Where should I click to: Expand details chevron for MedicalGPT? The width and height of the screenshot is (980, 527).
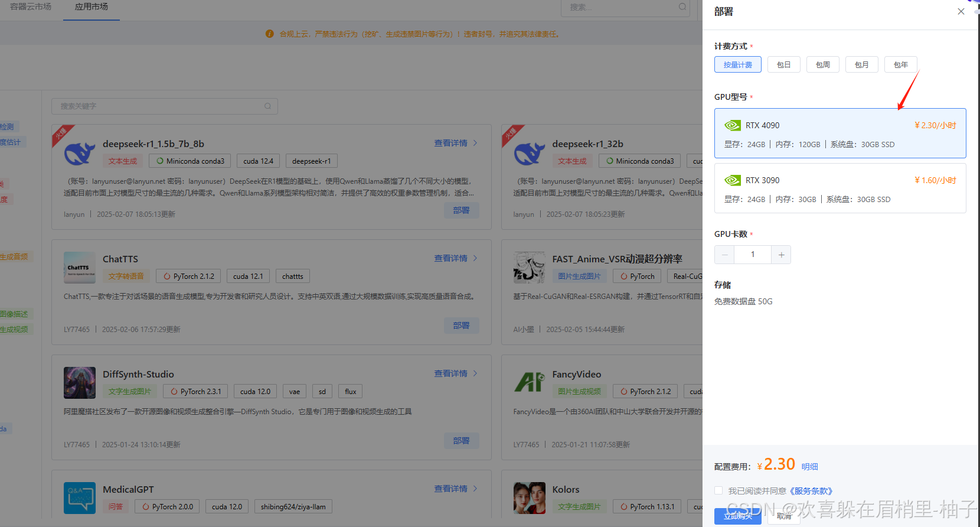click(475, 489)
